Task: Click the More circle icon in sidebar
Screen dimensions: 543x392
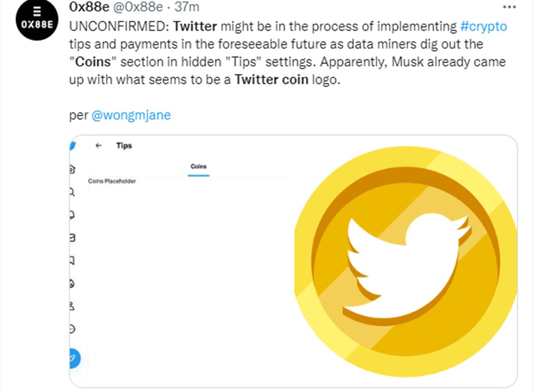Action: 72,329
